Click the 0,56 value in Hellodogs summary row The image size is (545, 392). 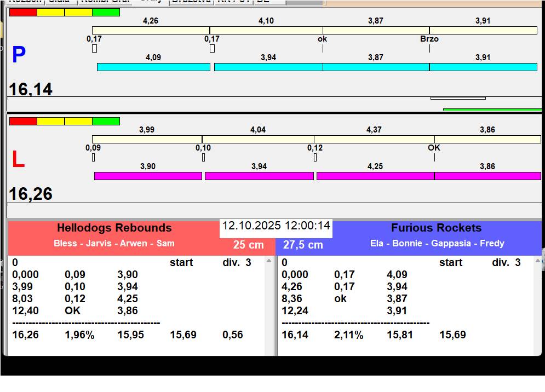click(233, 335)
